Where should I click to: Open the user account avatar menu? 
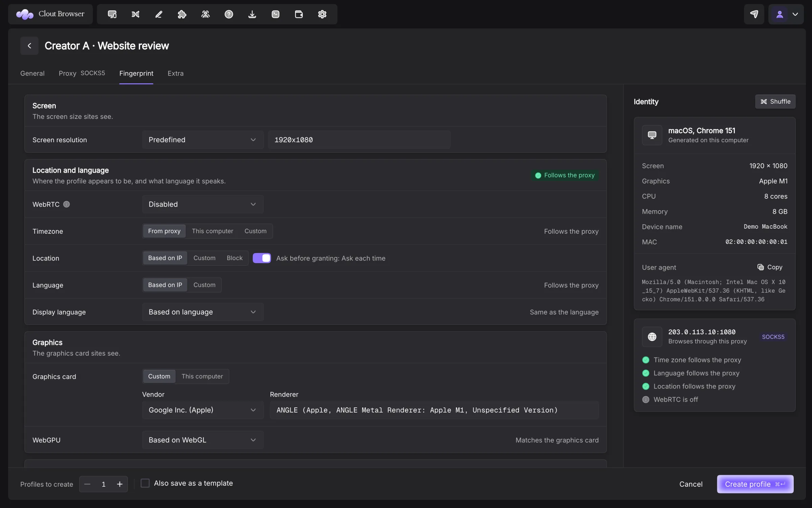(786, 14)
